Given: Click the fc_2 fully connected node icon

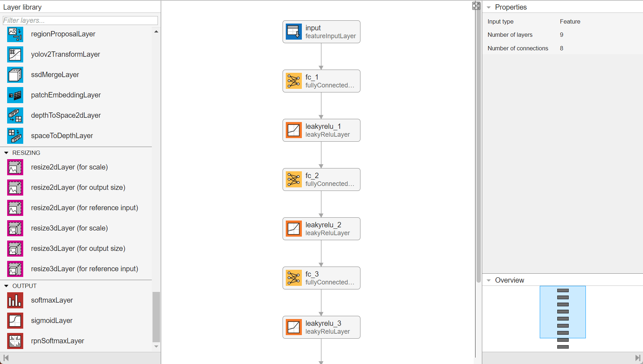Looking at the screenshot, I should (294, 180).
